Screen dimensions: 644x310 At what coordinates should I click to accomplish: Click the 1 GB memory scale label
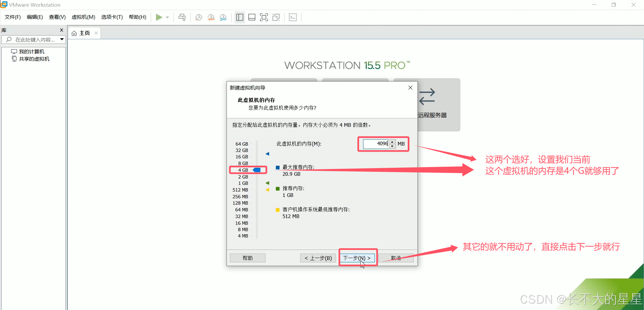243,183
